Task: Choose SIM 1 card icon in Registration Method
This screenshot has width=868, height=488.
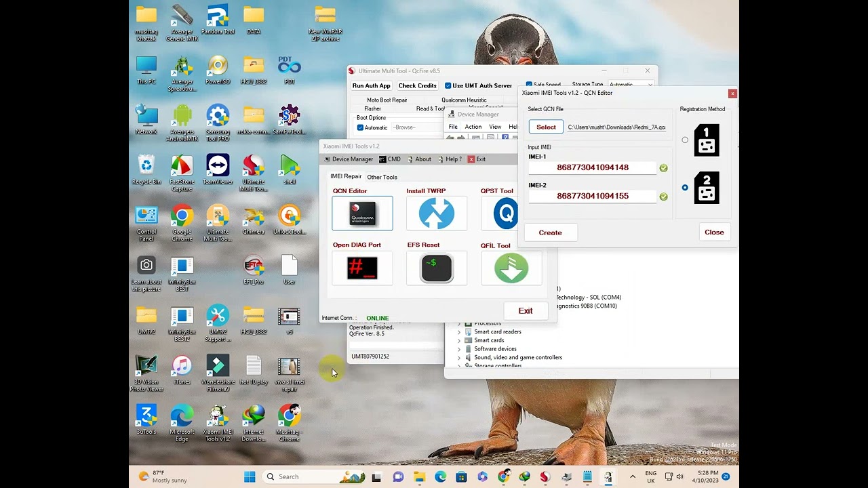Action: tap(707, 140)
